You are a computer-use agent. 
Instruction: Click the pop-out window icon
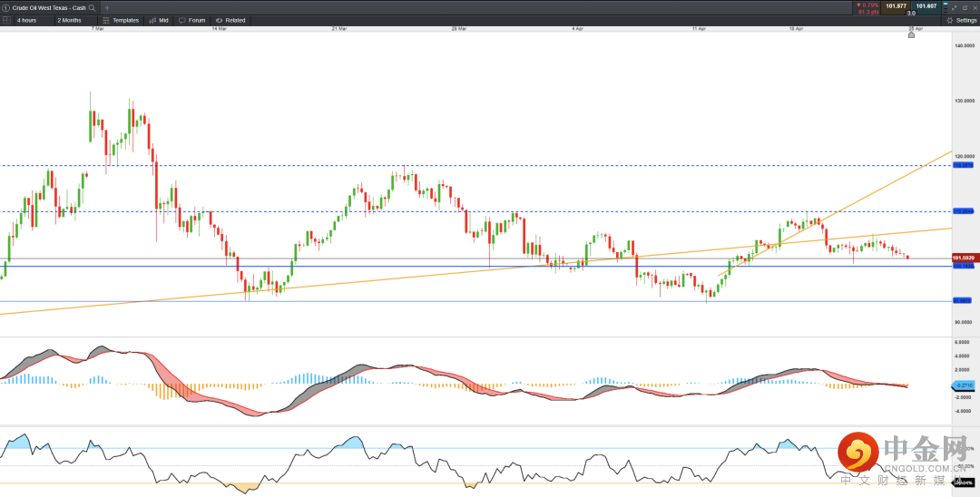965,8
